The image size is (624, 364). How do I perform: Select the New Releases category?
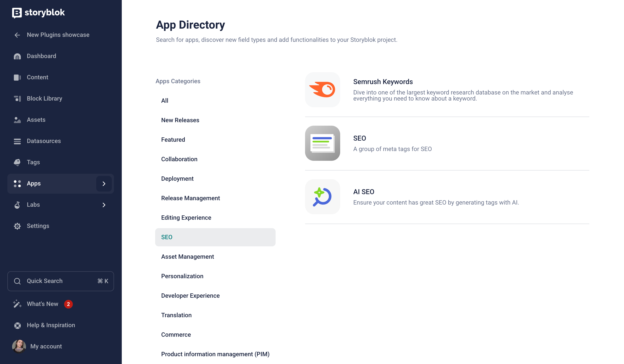(180, 120)
